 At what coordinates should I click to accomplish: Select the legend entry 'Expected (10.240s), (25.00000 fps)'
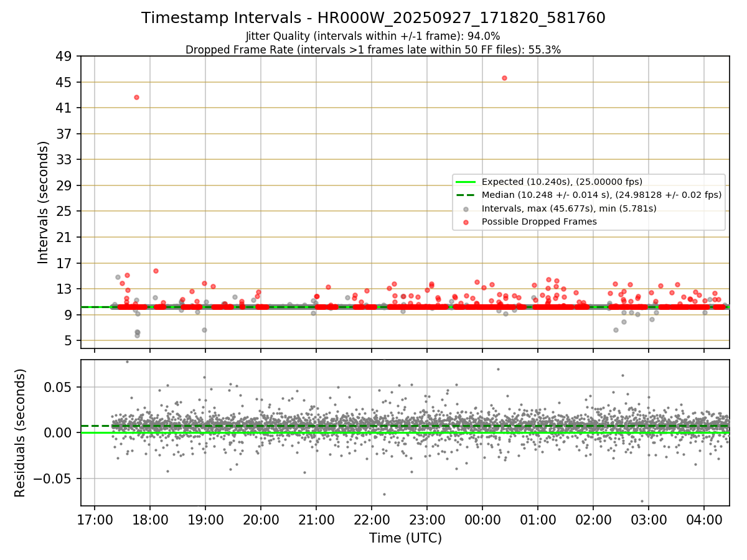pos(562,182)
